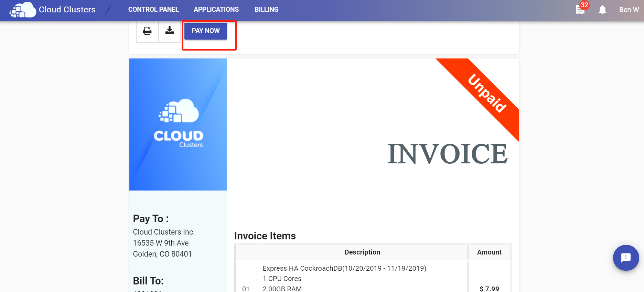Download the invoice using download icon
This screenshot has width=644, height=292.
tap(170, 31)
